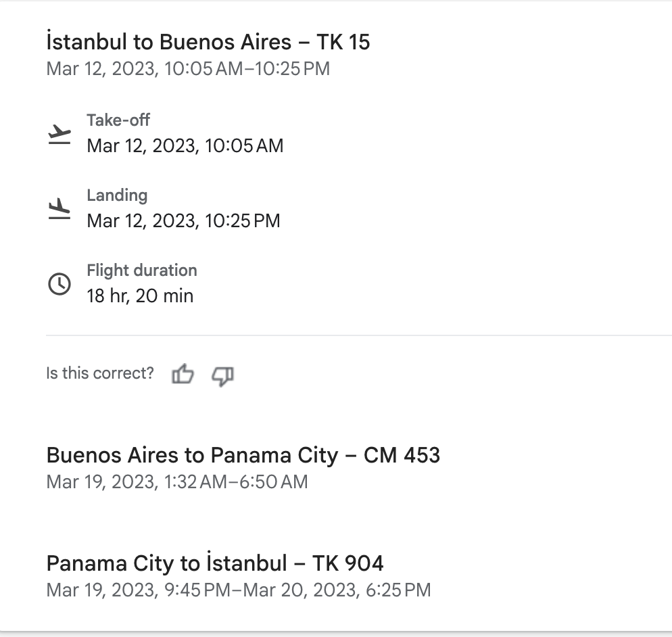Click the divider line below flight duration
The image size is (672, 637).
coord(359,335)
